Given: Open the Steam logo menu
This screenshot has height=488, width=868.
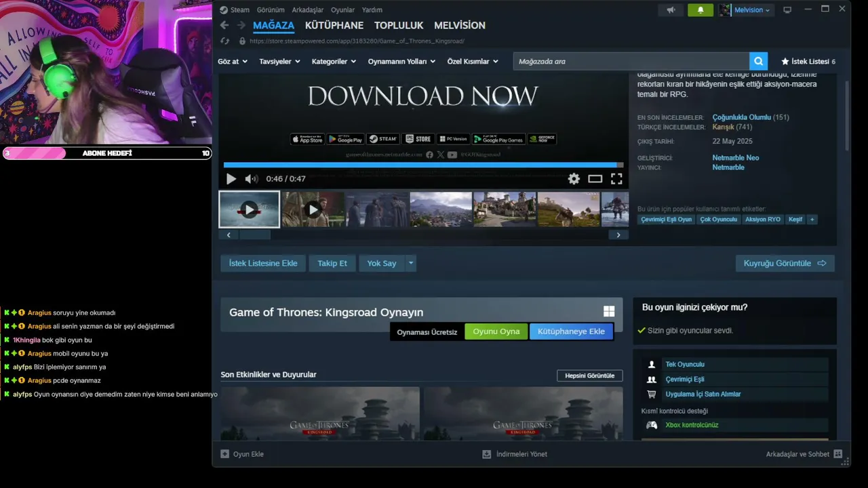Looking at the screenshot, I should point(235,10).
